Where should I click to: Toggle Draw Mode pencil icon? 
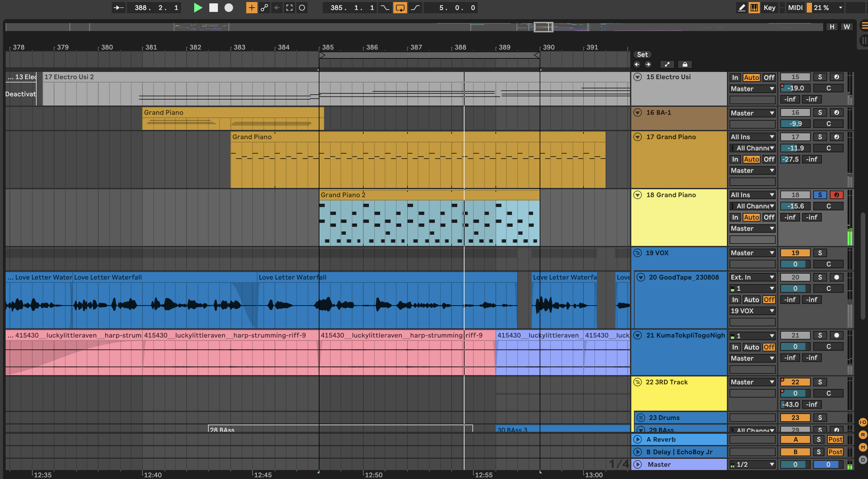click(742, 8)
